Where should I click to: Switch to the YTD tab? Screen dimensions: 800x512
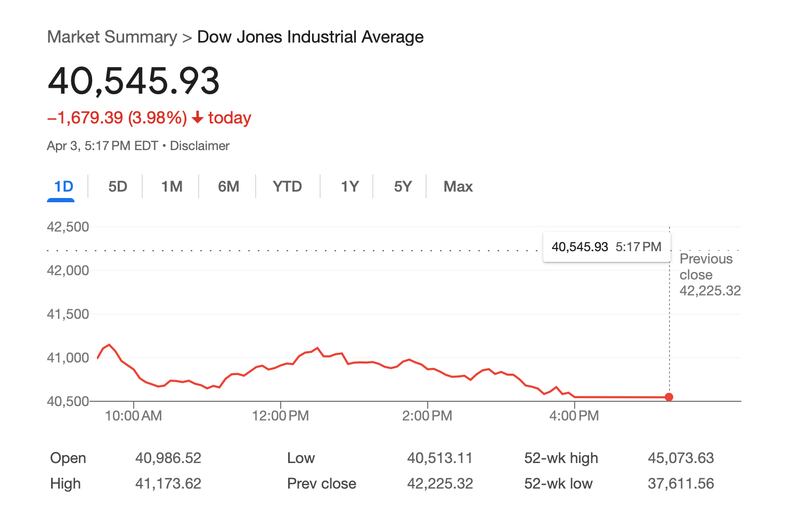(x=287, y=186)
